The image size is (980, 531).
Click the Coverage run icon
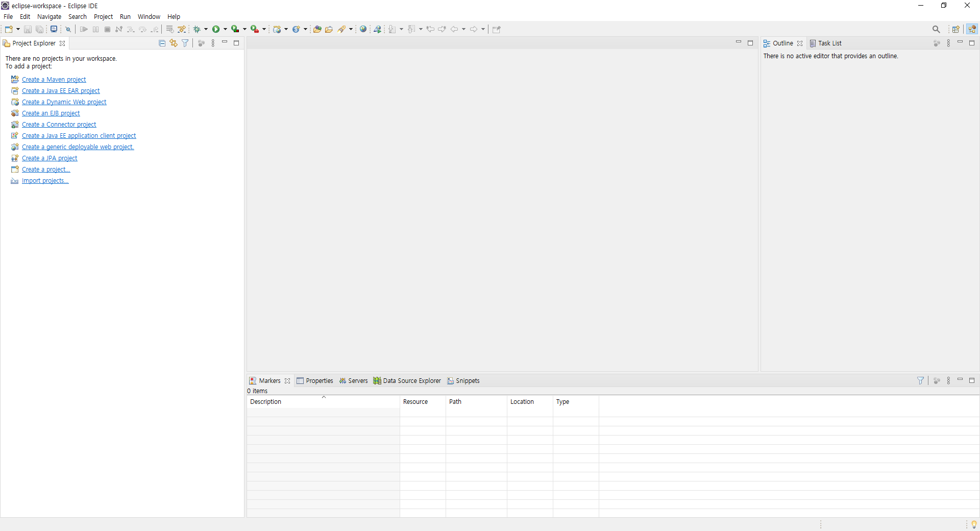click(235, 29)
